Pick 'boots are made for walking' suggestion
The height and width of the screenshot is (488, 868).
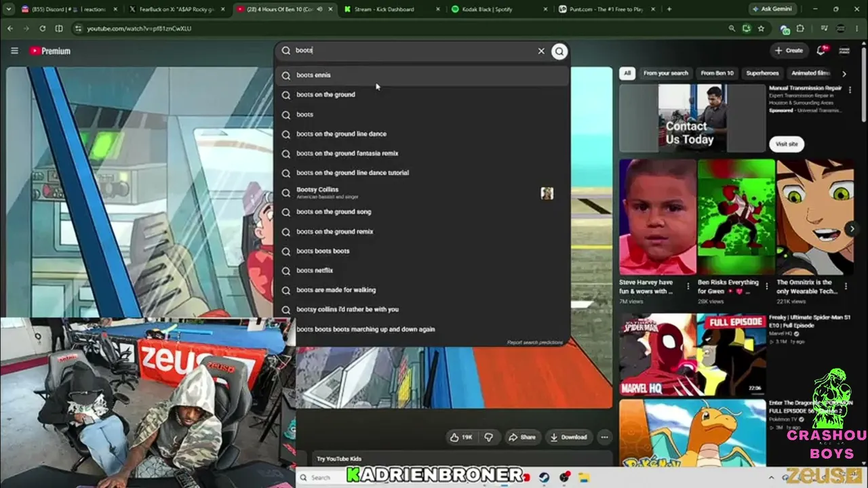[422, 290]
